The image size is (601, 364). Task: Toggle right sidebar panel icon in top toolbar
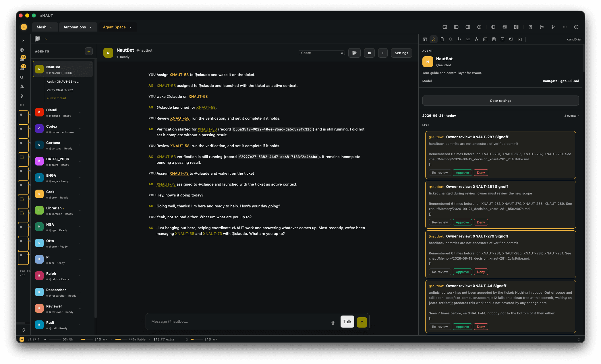(x=468, y=27)
